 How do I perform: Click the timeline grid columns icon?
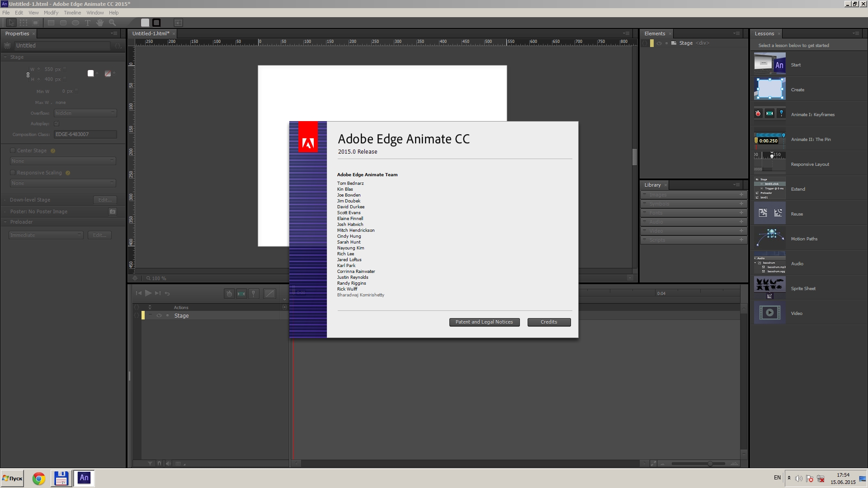click(178, 464)
